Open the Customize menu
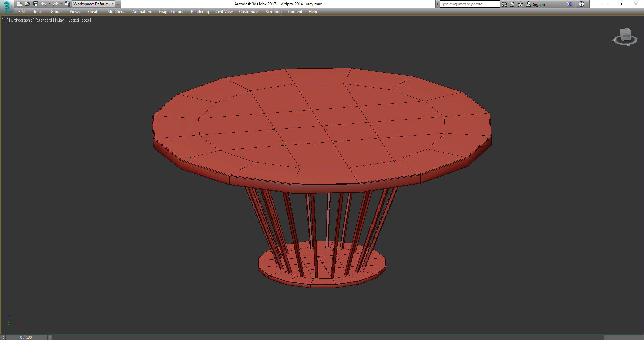The width and height of the screenshot is (644, 340). tap(248, 12)
